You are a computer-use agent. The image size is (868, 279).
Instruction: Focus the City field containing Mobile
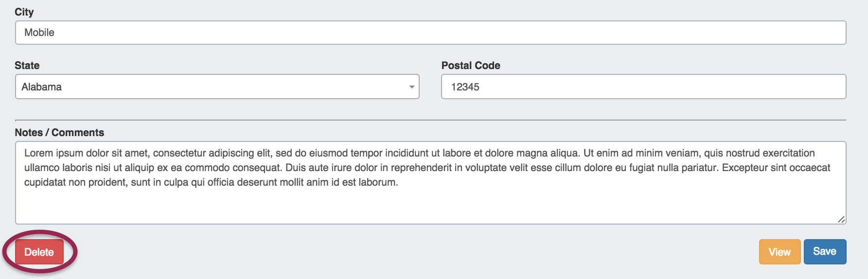[430, 33]
